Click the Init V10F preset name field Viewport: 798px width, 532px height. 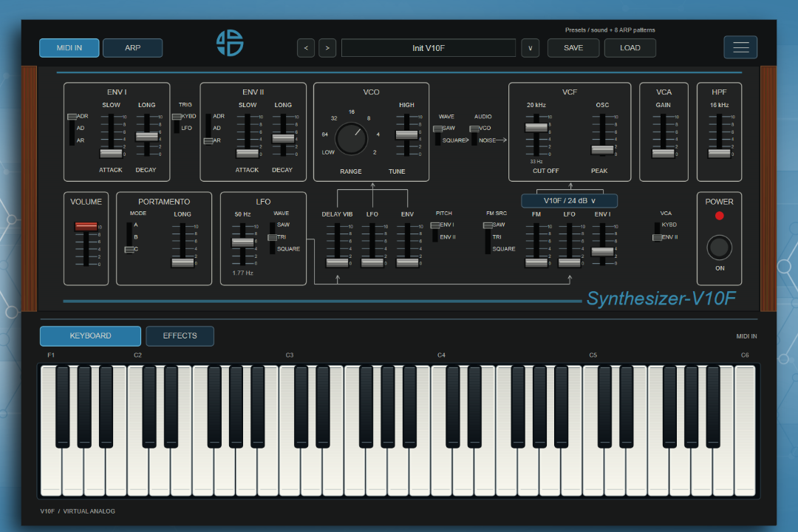pyautogui.click(x=429, y=48)
